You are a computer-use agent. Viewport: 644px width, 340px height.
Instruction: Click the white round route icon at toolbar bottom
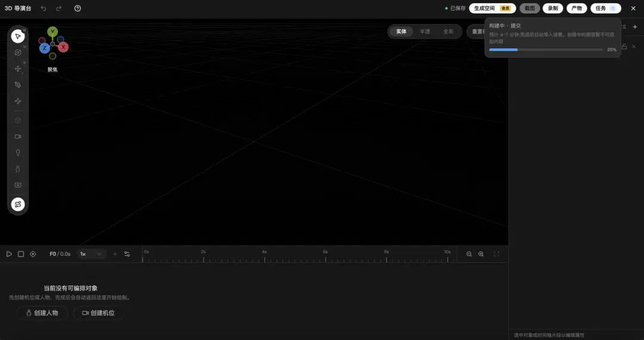point(18,204)
